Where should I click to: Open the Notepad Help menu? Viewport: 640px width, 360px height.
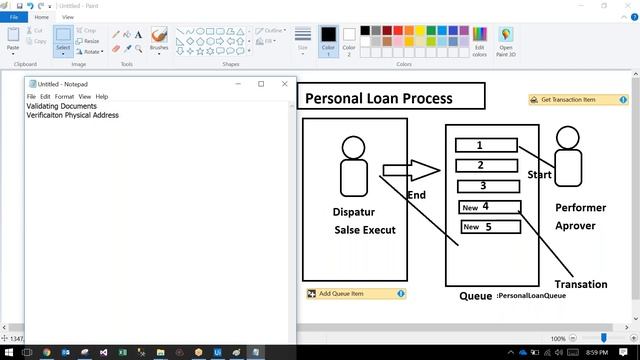click(102, 97)
